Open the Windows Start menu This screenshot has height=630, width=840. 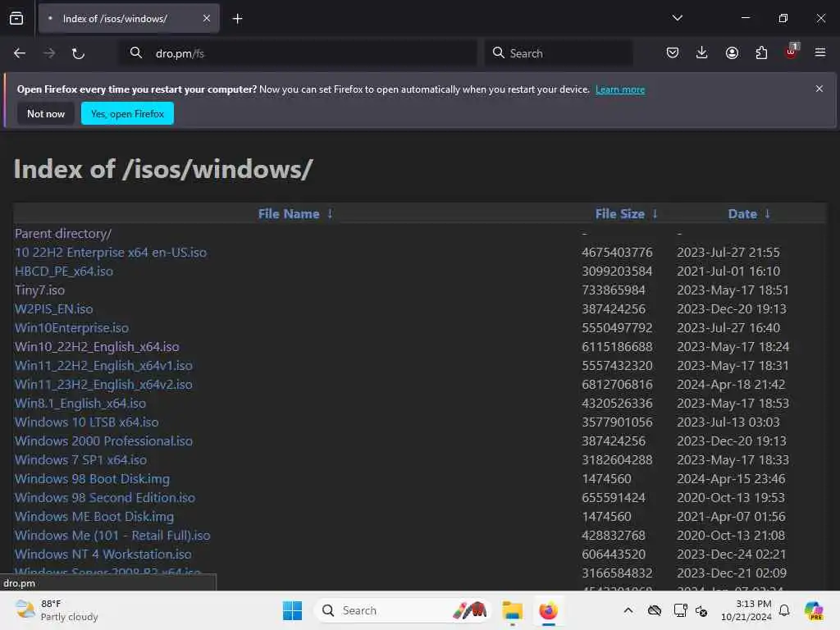point(293,610)
